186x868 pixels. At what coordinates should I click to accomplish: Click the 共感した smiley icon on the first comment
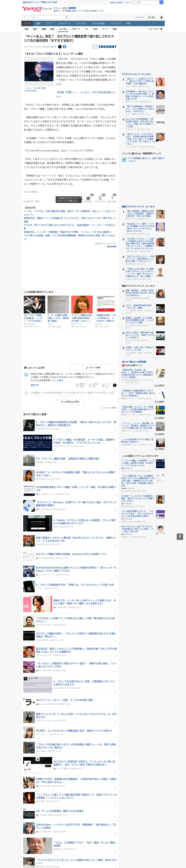77,385
